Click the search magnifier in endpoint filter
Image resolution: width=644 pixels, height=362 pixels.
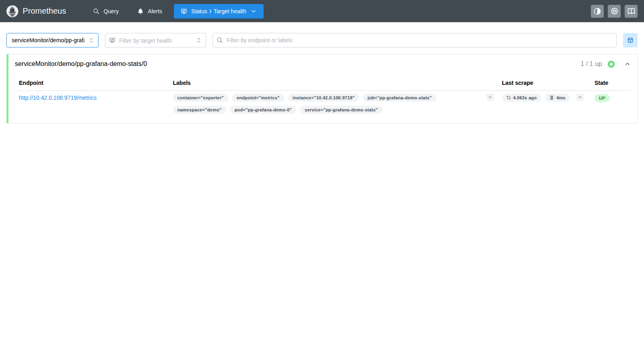coord(220,40)
